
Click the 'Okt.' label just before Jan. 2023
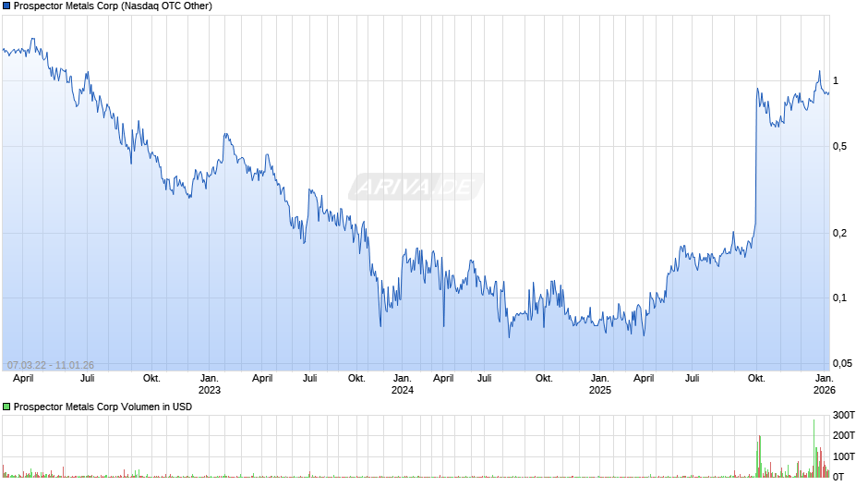151,379
